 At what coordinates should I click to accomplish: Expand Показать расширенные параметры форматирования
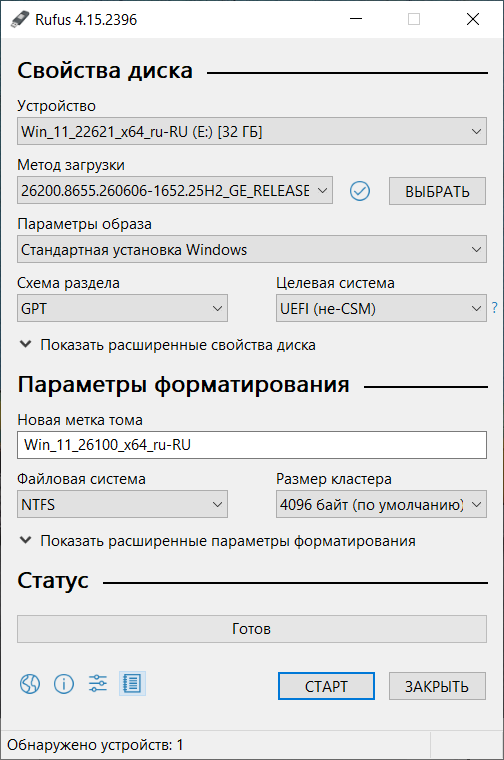pos(217,541)
